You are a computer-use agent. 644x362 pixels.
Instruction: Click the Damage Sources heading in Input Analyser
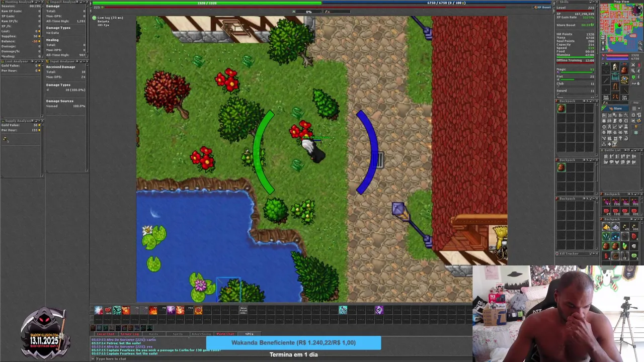pos(60,101)
